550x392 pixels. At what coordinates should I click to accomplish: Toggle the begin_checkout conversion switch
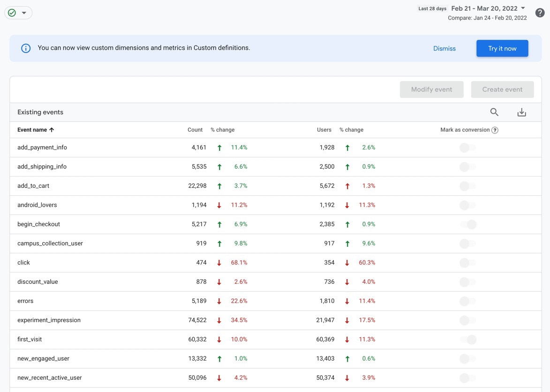[x=468, y=224]
